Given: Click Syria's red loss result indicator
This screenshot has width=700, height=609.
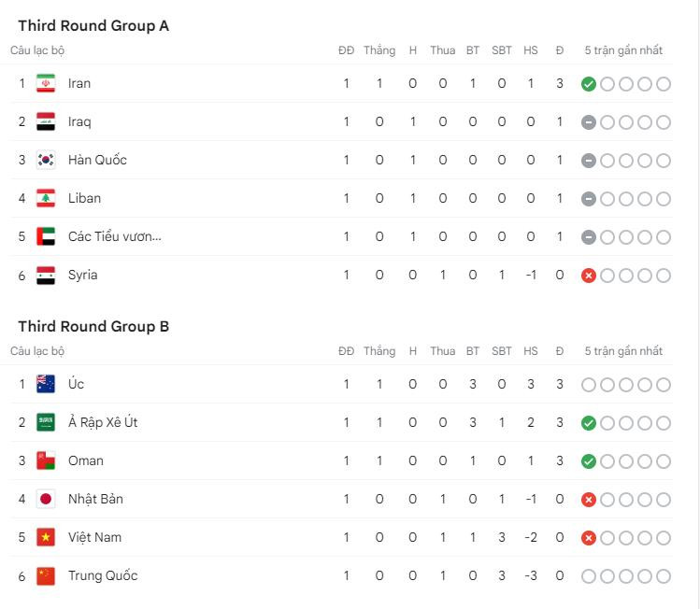Looking at the screenshot, I should pos(588,276).
